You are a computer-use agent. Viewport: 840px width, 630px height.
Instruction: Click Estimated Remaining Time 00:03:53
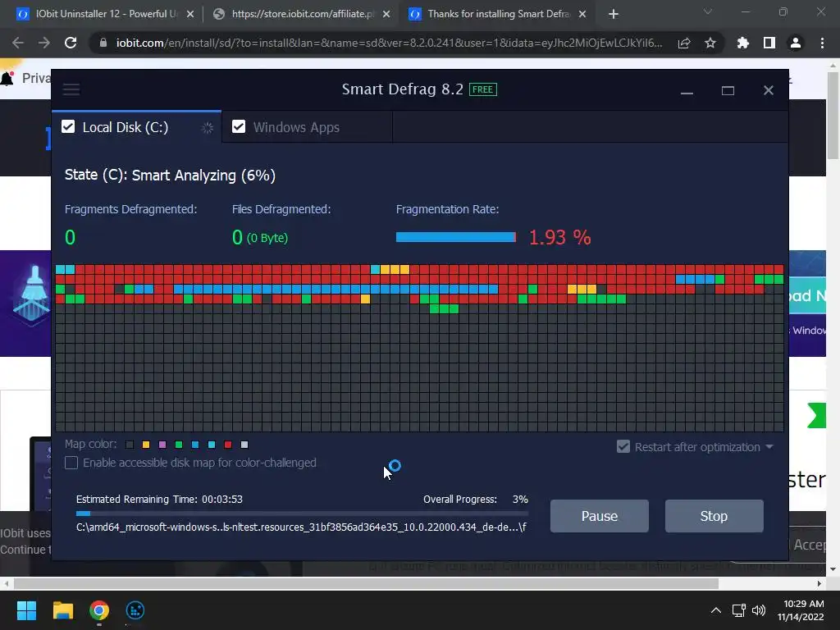[159, 500]
